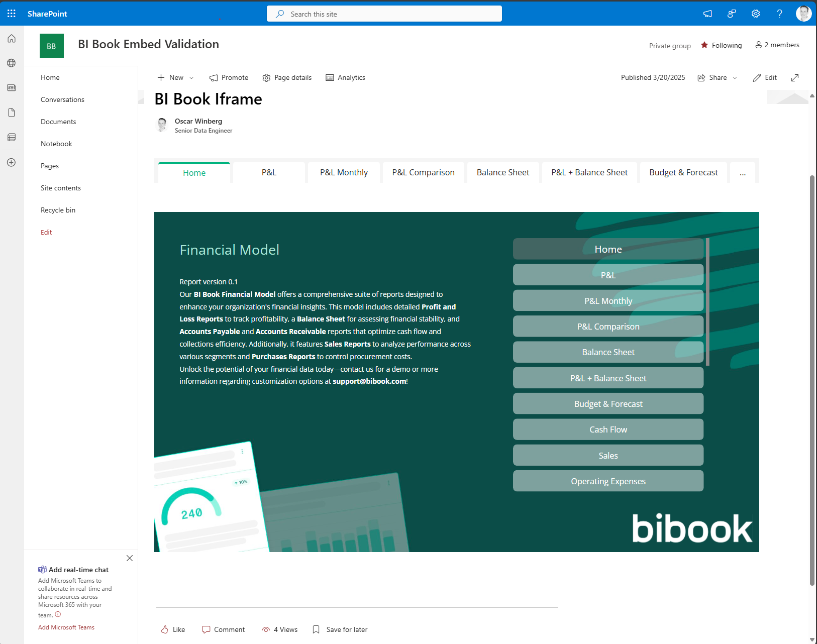
Task: Open P&L Monthly from report menu buttons
Action: click(x=608, y=300)
